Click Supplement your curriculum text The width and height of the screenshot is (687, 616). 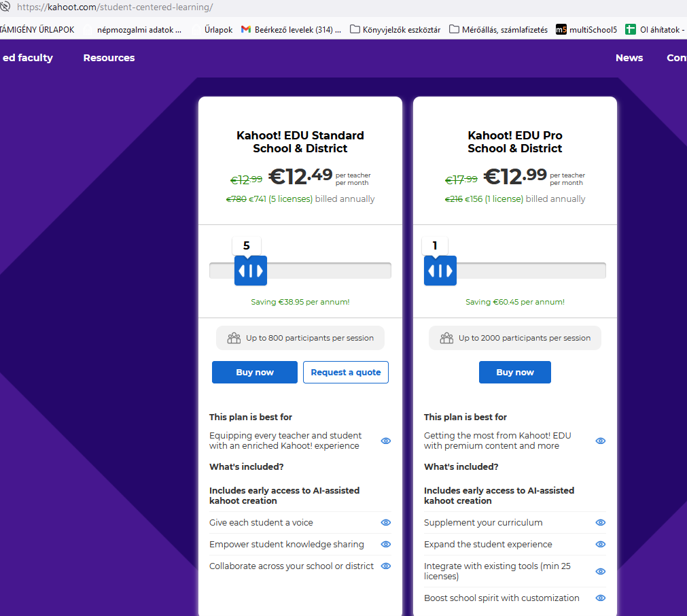(483, 523)
